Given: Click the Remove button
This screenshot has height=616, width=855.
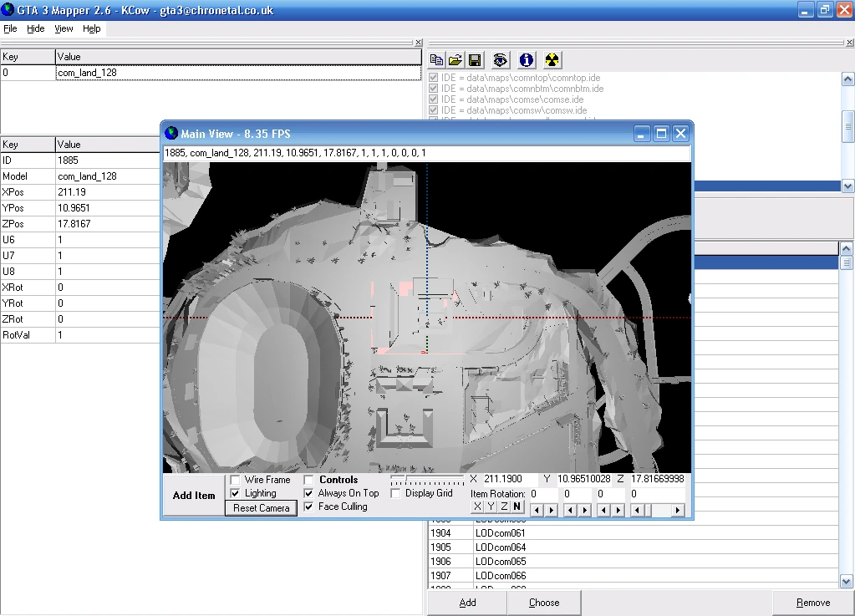Looking at the screenshot, I should [812, 603].
